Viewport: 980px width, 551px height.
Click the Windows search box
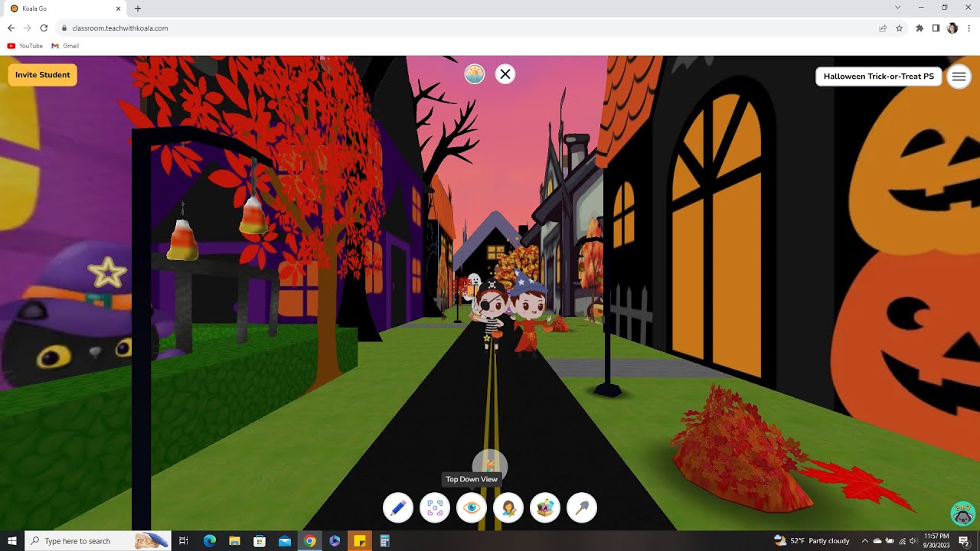point(98,541)
